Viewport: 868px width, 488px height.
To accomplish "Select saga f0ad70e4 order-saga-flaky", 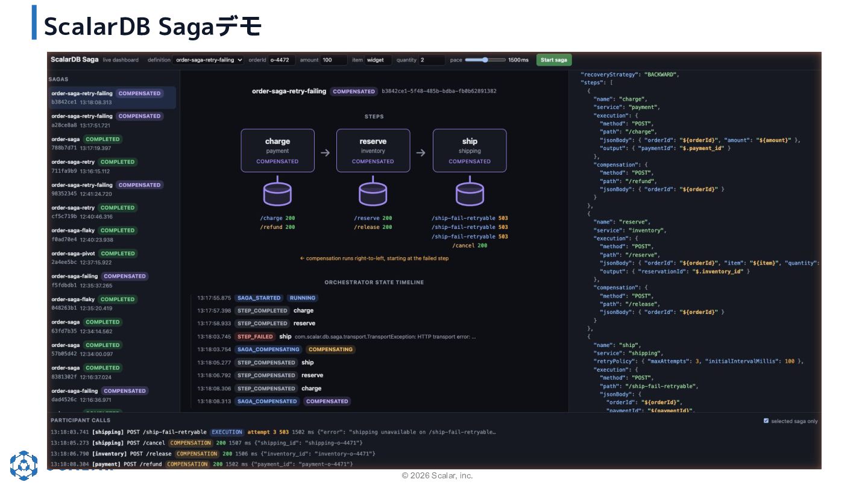I will (112, 235).
